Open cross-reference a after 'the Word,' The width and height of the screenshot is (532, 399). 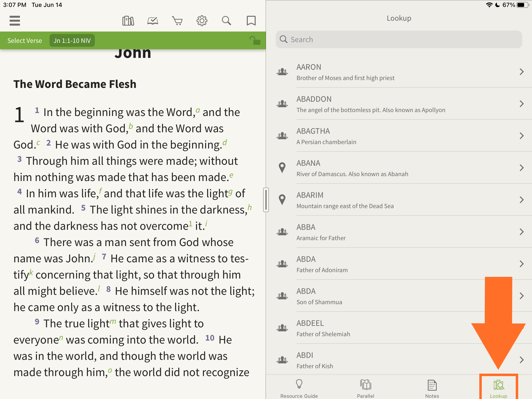pos(198,110)
